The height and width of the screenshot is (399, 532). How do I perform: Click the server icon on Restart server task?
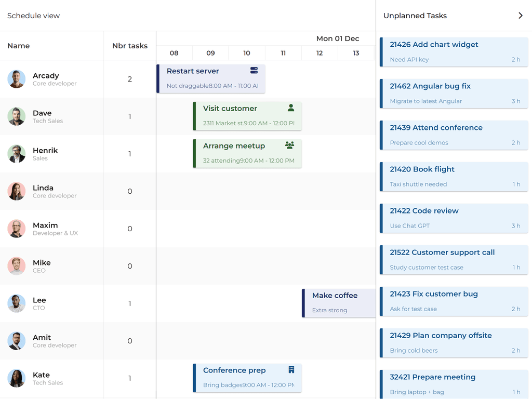pyautogui.click(x=254, y=71)
